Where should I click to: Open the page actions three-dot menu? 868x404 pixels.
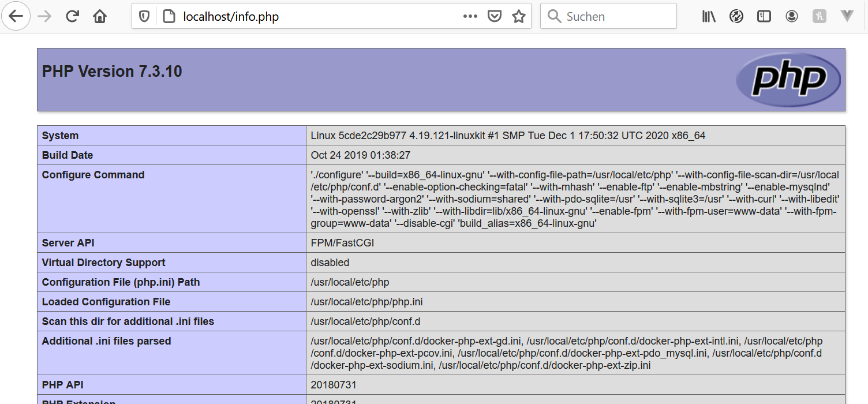tap(470, 16)
